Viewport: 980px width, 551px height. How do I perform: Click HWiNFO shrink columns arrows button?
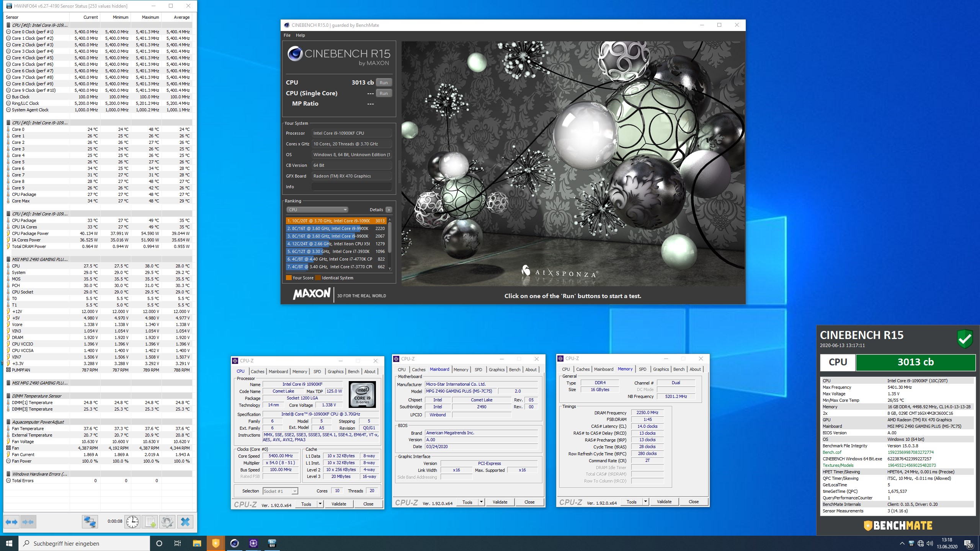(x=28, y=522)
